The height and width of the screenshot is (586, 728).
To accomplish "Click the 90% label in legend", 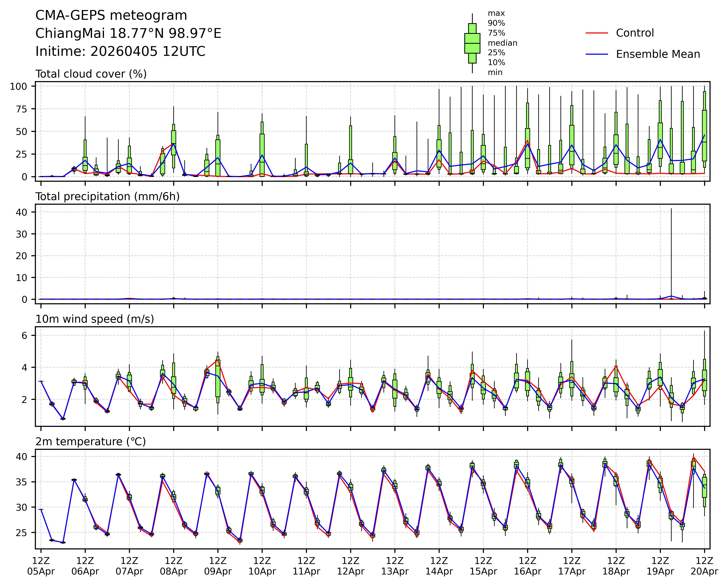I will pos(496,23).
